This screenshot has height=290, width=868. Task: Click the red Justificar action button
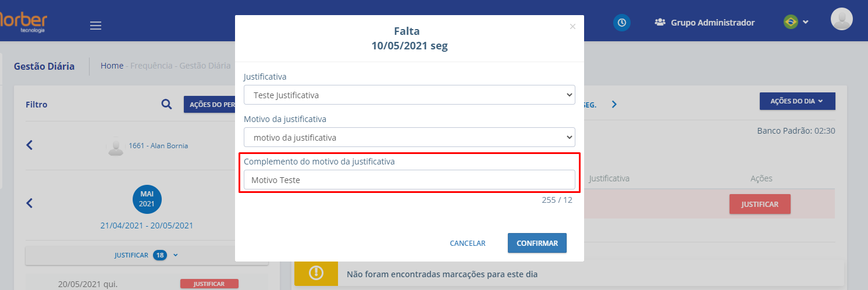click(x=759, y=204)
